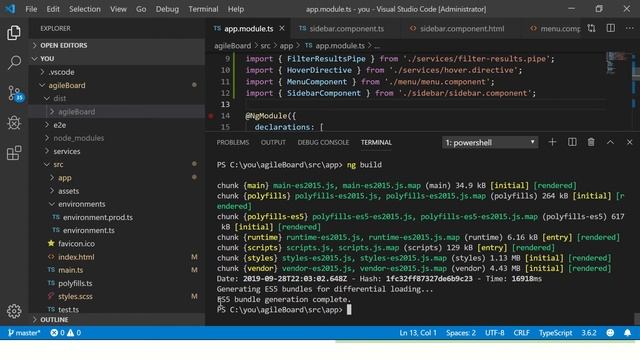Open the Terminal menu
Screen dimensions: 640x360
203,9
